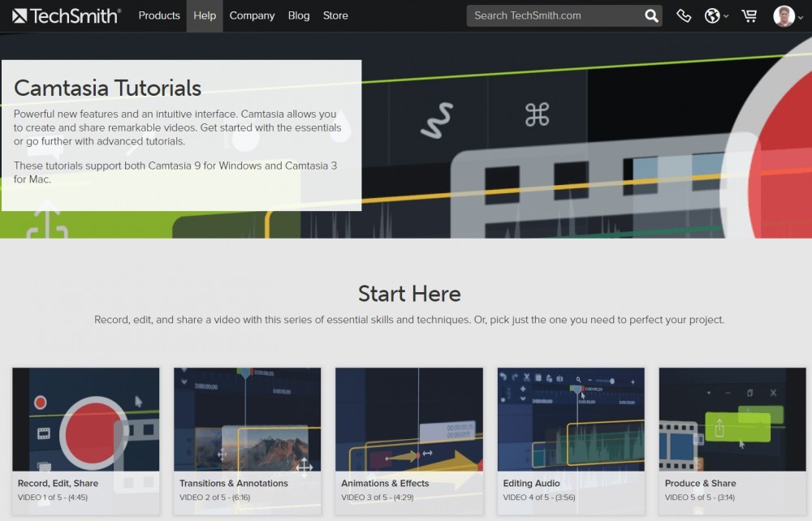Open the shopping cart

coord(749,16)
